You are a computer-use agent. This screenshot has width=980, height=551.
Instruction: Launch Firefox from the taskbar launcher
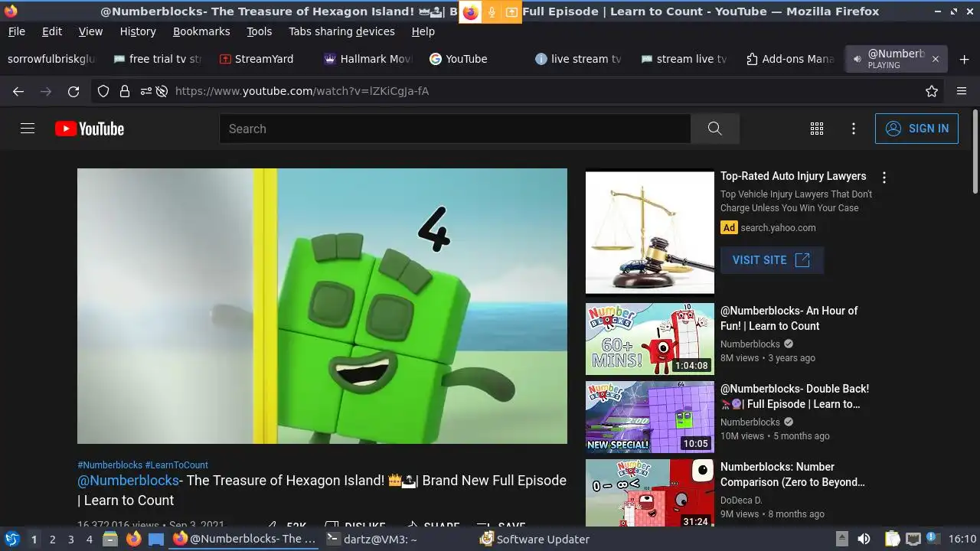[133, 539]
